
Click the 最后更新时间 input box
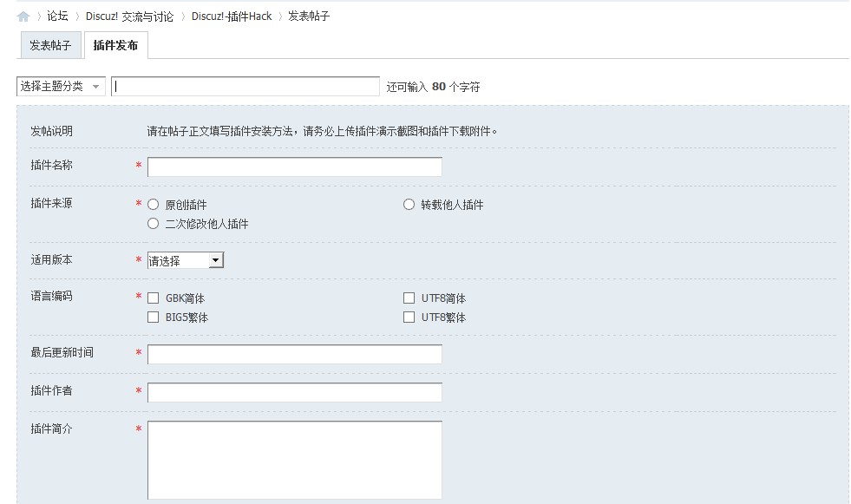(293, 353)
